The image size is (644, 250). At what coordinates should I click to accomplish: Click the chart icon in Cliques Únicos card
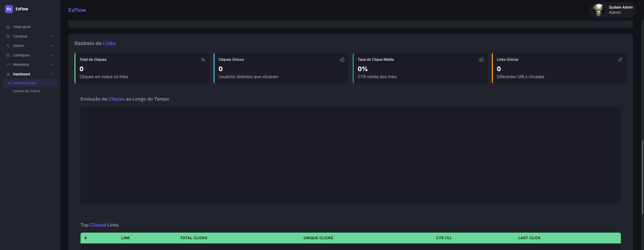[342, 59]
